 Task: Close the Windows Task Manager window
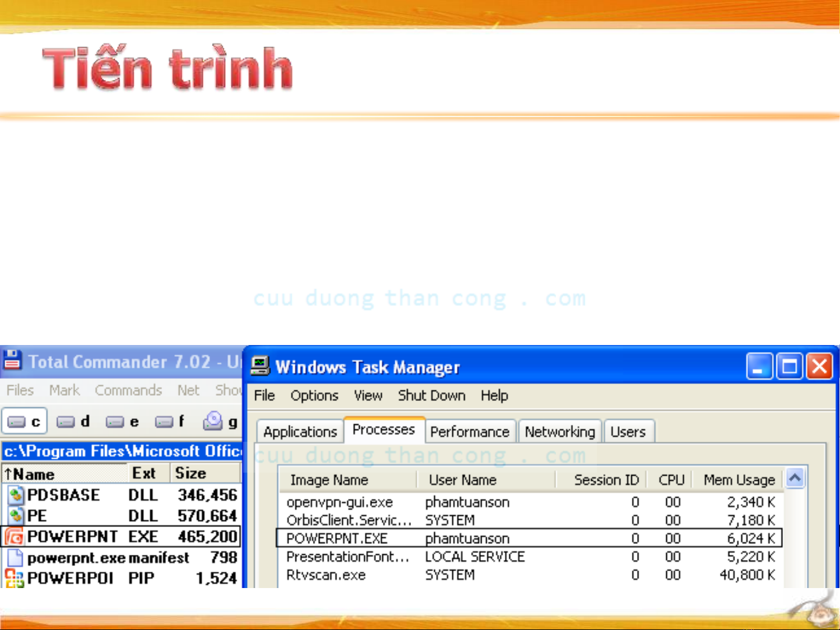pyautogui.click(x=820, y=367)
